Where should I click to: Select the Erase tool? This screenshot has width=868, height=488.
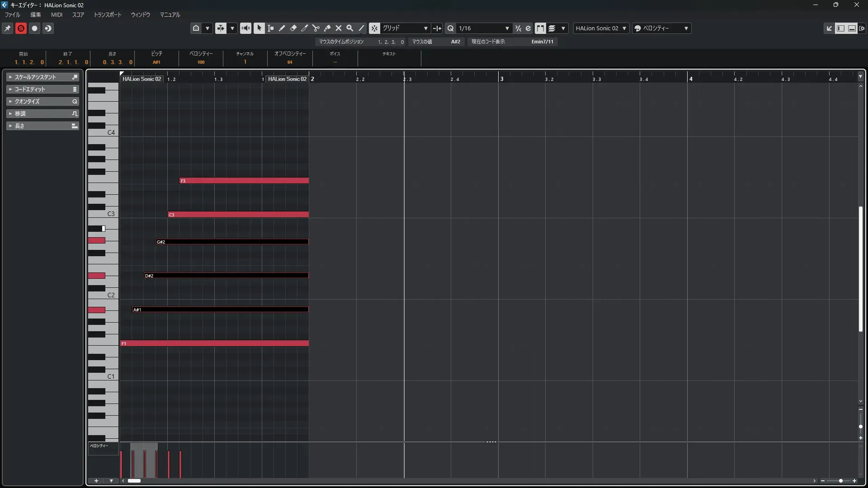(x=293, y=28)
